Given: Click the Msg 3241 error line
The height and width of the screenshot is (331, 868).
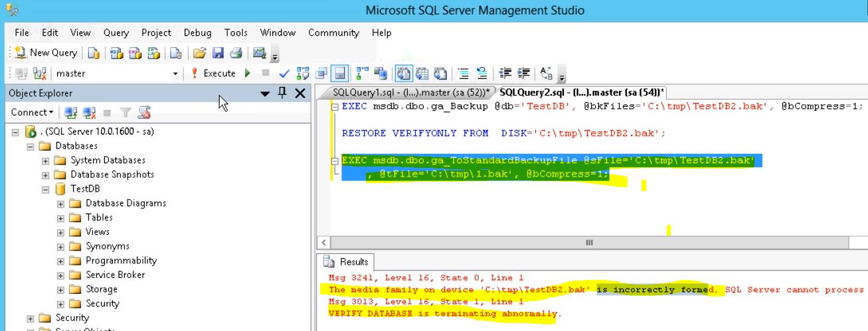Looking at the screenshot, I should [426, 278].
